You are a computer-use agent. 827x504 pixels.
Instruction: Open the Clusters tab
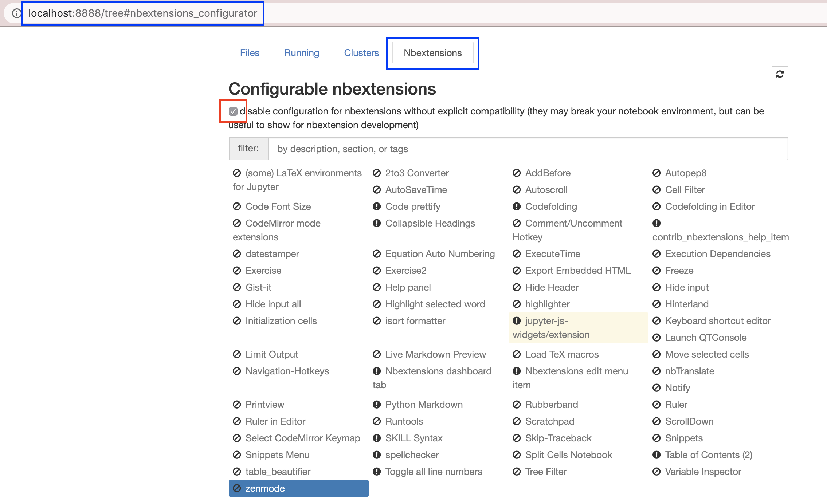point(361,53)
